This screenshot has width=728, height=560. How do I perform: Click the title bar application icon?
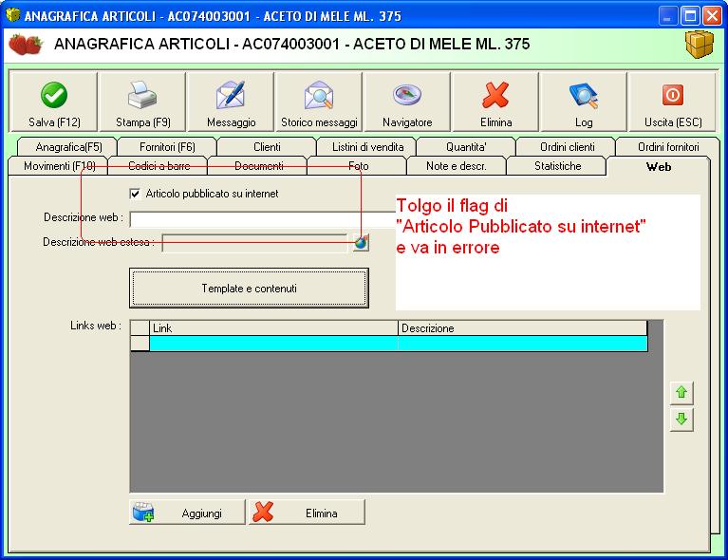click(13, 15)
